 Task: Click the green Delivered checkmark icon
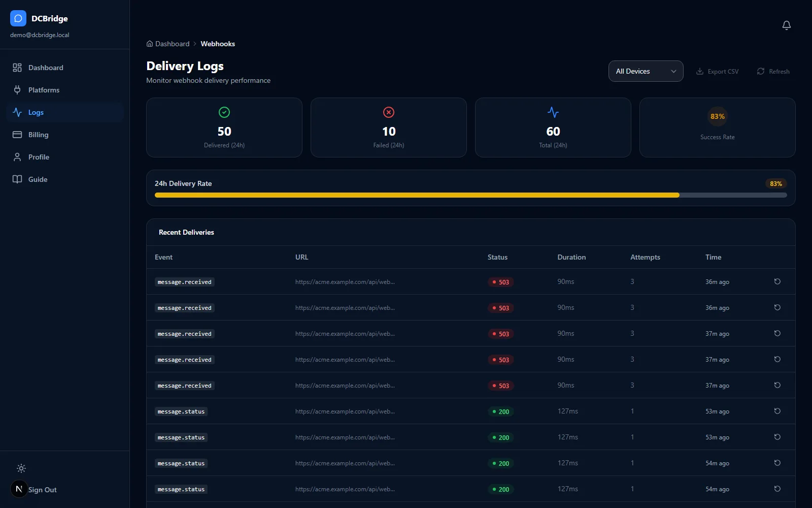224,112
